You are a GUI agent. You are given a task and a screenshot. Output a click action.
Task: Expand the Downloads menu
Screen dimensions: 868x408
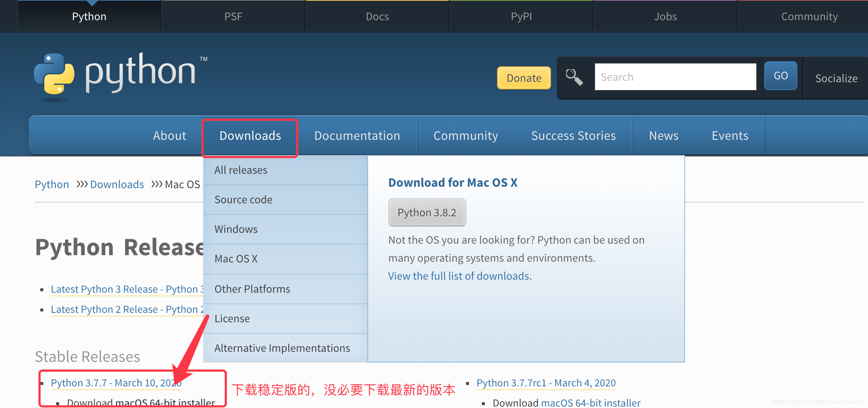click(x=250, y=136)
